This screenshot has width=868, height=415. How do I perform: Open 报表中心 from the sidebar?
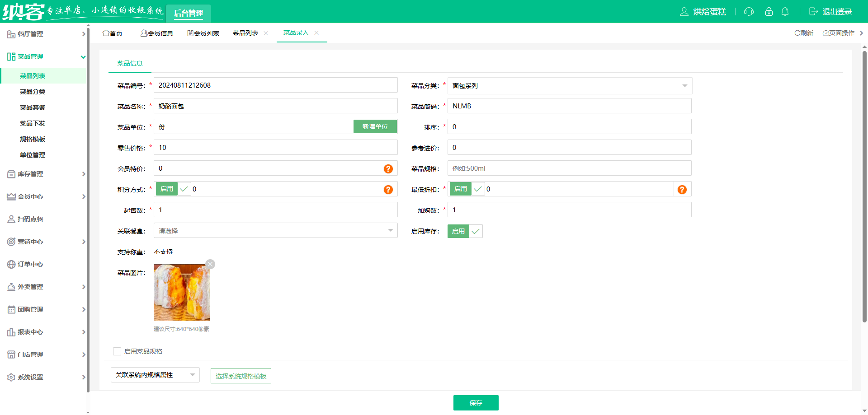(x=30, y=332)
